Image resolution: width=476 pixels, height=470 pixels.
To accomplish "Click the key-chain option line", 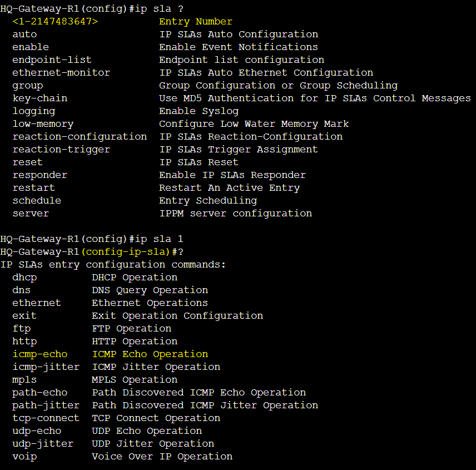I will pyautogui.click(x=241, y=98).
